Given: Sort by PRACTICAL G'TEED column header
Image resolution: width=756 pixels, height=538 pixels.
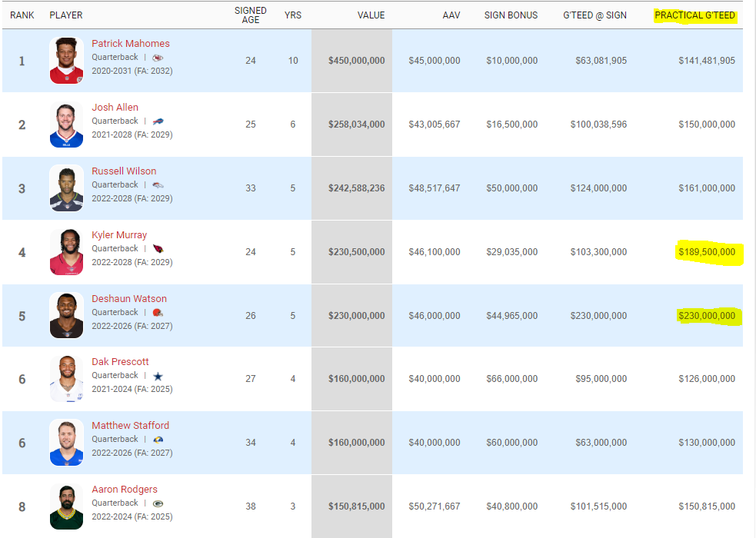Looking at the screenshot, I should [x=694, y=15].
